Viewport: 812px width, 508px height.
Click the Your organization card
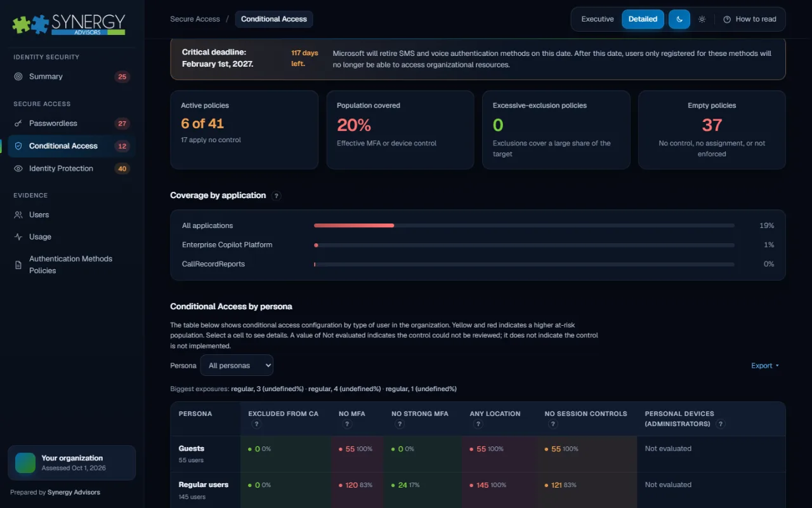pos(72,463)
